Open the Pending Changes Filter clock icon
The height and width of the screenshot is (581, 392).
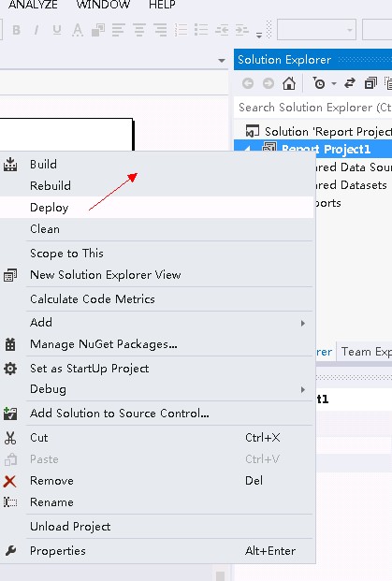[x=319, y=83]
